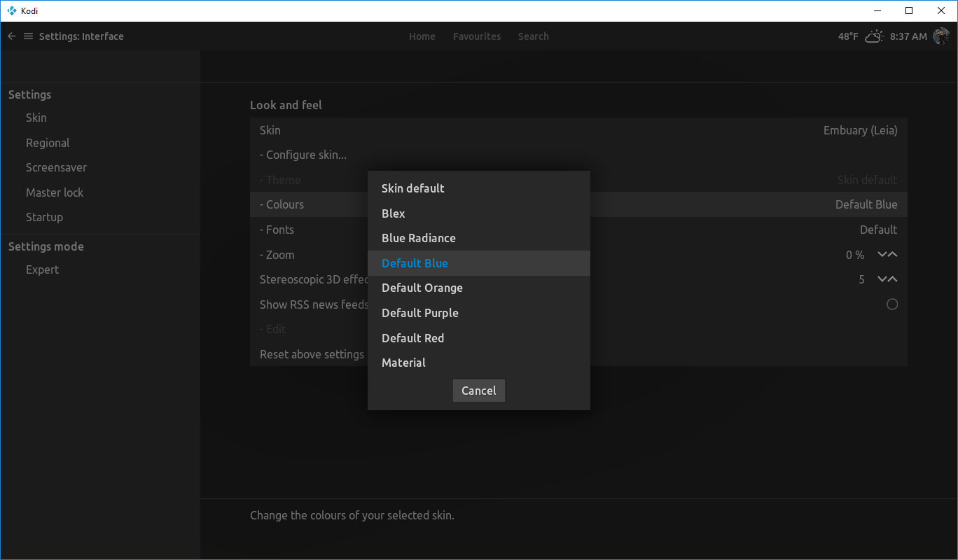Image resolution: width=958 pixels, height=560 pixels.
Task: Decrease Stereoscopic 3D effect value
Action: point(882,279)
